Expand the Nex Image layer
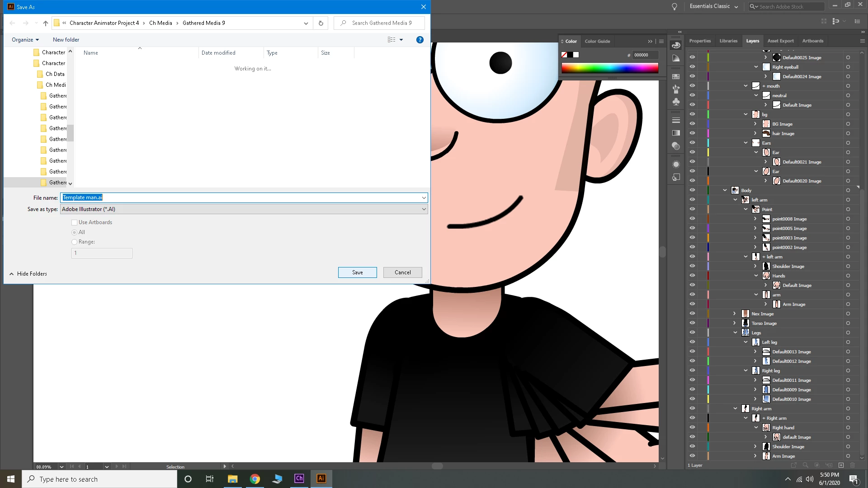This screenshot has height=488, width=868. 735,314
